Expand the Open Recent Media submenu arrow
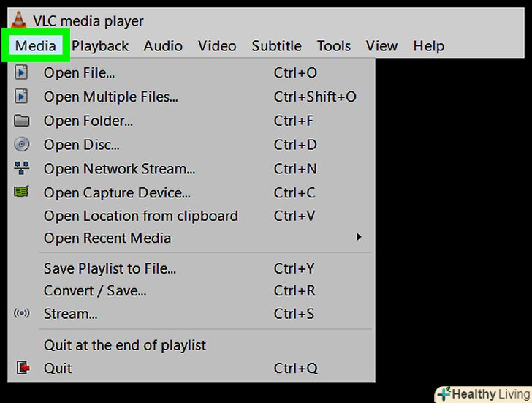The image size is (532, 403). (x=359, y=237)
